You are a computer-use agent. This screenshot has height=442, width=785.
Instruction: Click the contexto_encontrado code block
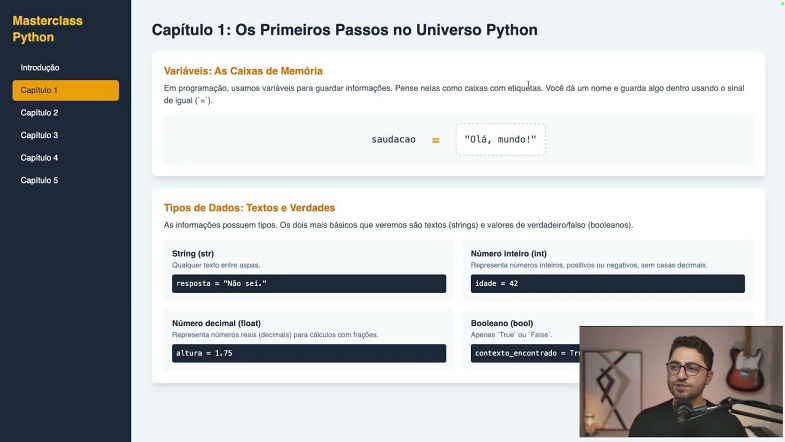tap(523, 353)
